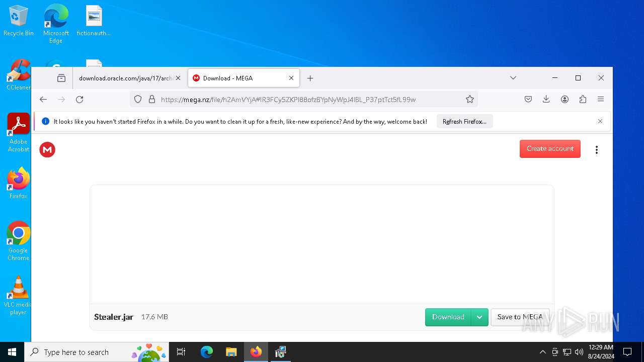Maximize the Firefox window
Image resolution: width=644 pixels, height=362 pixels.
[578, 78]
